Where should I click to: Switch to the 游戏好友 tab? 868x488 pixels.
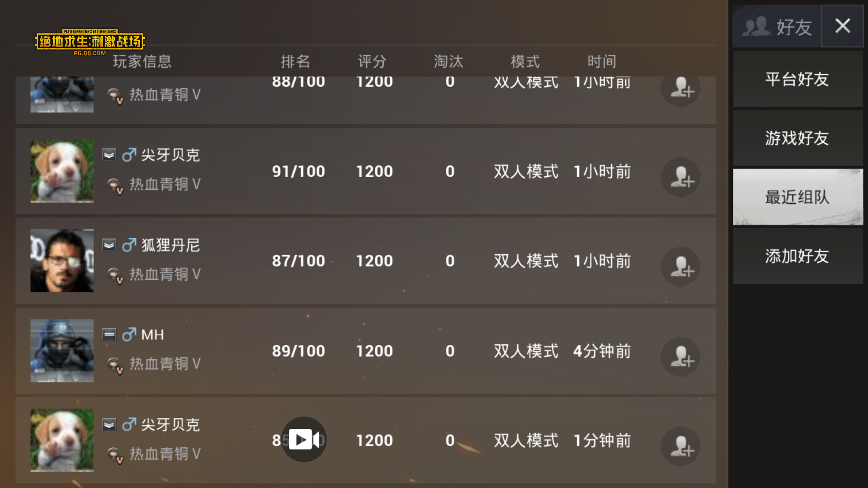tap(798, 138)
